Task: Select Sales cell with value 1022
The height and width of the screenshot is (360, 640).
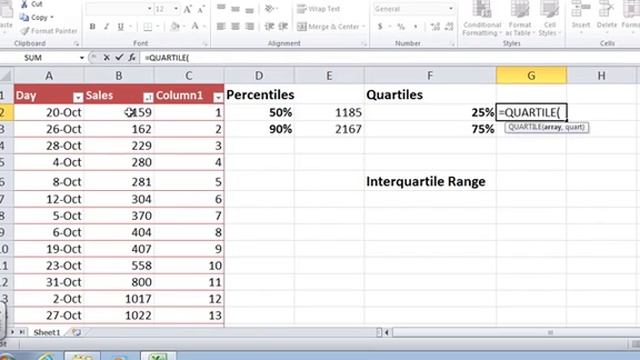Action: (119, 315)
